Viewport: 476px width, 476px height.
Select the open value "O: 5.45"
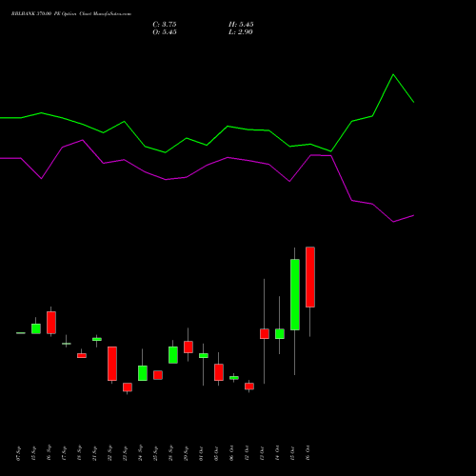pyautogui.click(x=165, y=32)
